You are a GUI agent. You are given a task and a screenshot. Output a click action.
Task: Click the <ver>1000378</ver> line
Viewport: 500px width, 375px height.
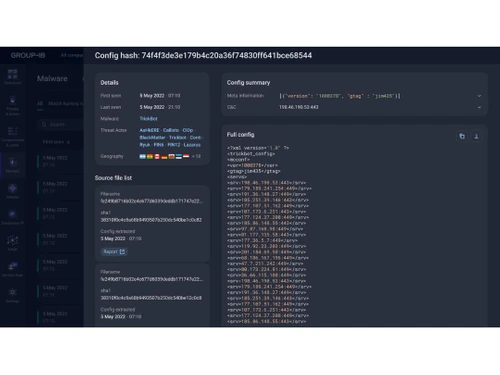[252, 165]
